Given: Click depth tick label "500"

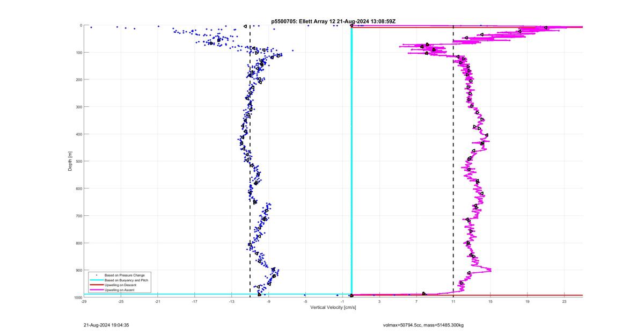Looking at the screenshot, I should tap(78, 161).
